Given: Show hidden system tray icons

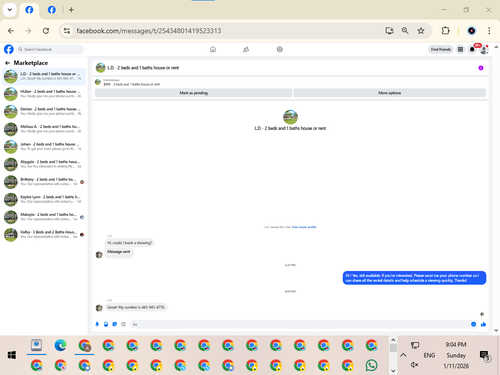Looking at the screenshot, I should coord(403,355).
